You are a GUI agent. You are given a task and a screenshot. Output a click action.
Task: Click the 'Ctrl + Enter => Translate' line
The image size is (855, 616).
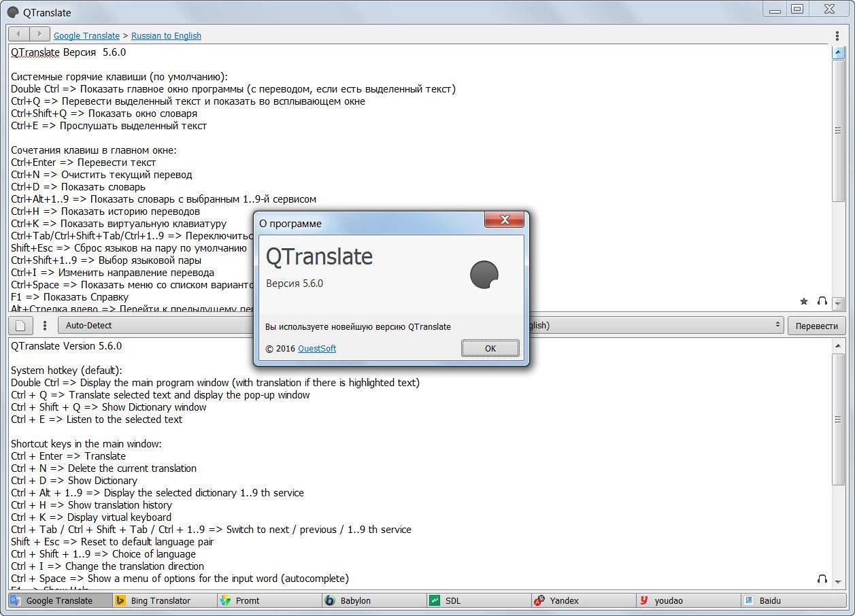tap(68, 456)
